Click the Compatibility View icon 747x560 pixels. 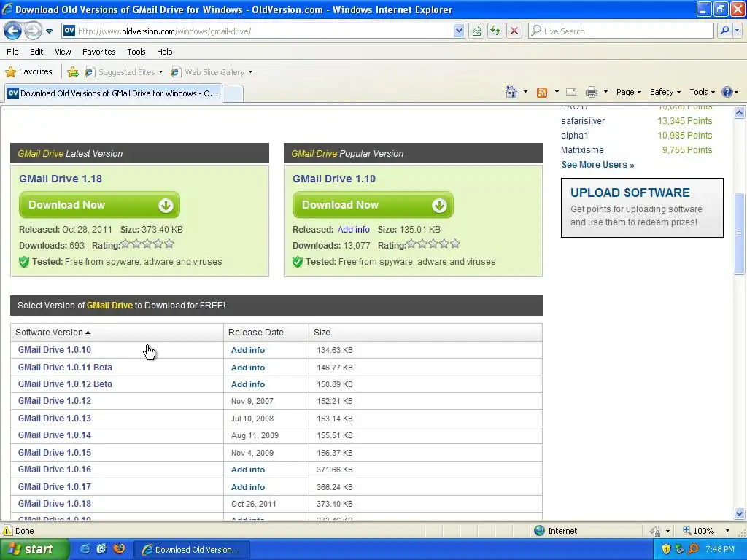click(476, 31)
